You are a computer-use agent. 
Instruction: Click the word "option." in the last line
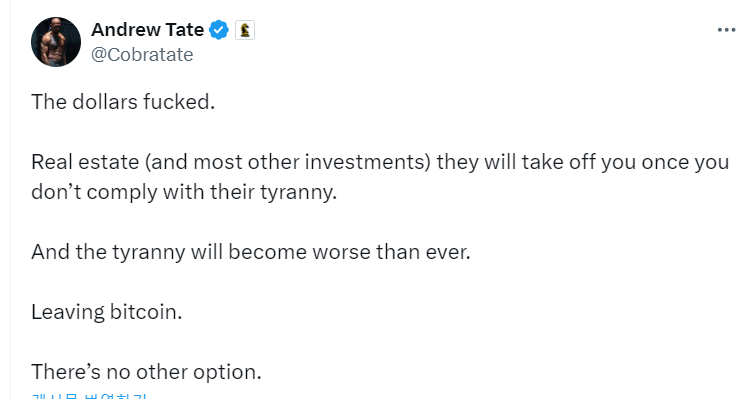[227, 372]
